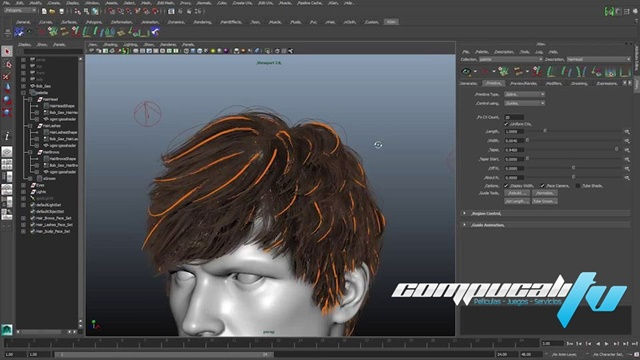Select Bob_Geo in the outliner
This screenshot has height=360, width=640.
point(43,87)
